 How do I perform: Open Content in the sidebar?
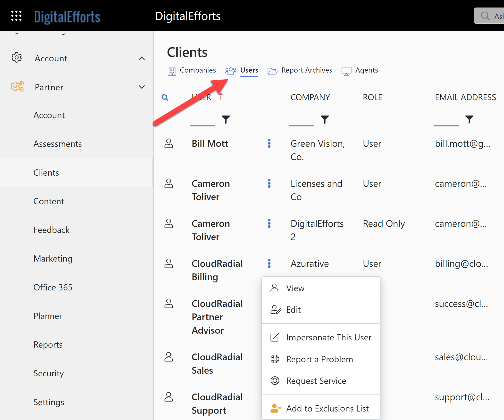49,201
